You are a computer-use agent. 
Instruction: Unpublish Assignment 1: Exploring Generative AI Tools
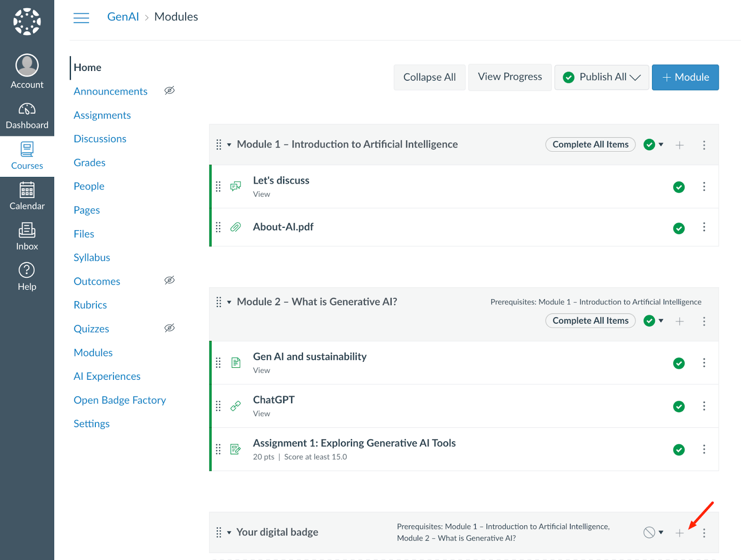[679, 450]
